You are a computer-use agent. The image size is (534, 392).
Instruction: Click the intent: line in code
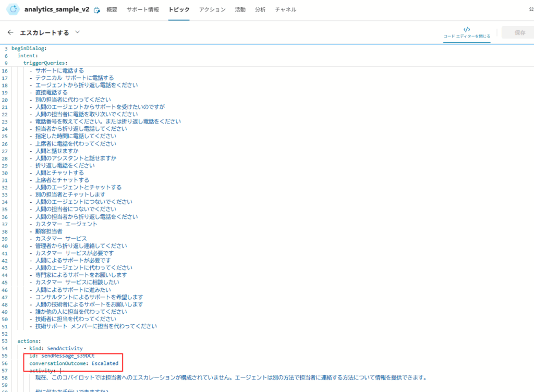(28, 55)
